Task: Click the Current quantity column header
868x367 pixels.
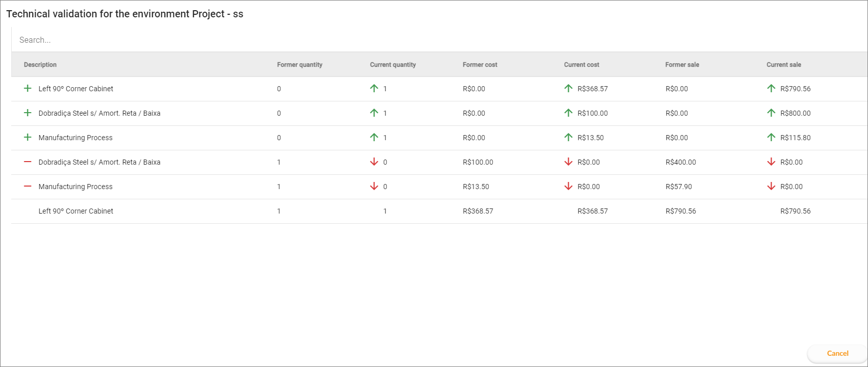Action: tap(393, 65)
